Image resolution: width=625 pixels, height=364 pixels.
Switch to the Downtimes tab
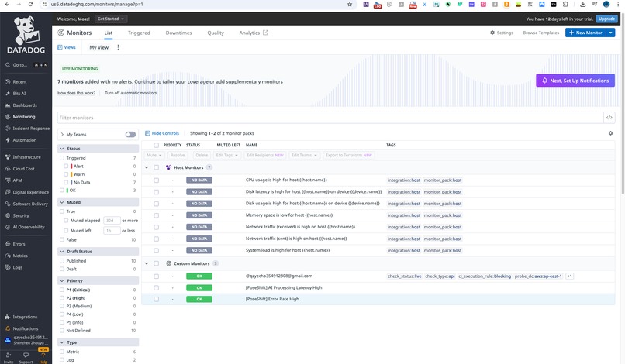tap(178, 33)
